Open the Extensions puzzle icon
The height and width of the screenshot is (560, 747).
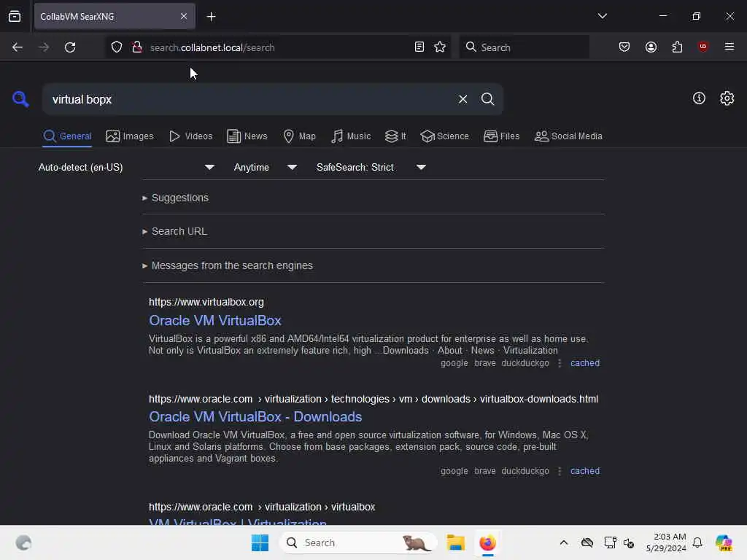[x=677, y=47]
